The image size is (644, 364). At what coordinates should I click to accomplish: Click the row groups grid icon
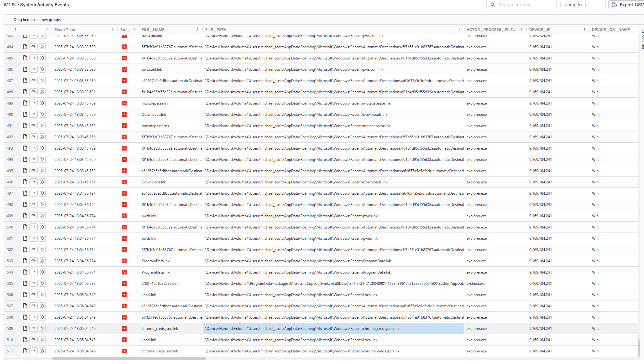9,19
